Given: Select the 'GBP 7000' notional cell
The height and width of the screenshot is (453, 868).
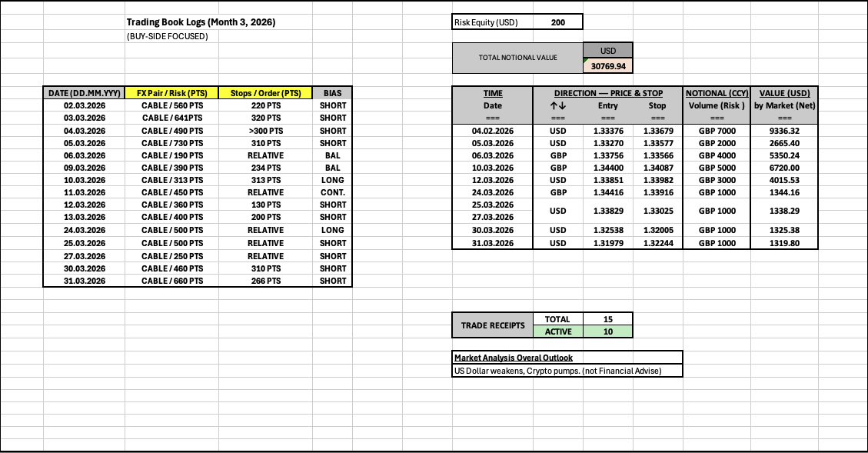Looking at the screenshot, I should point(717,131).
